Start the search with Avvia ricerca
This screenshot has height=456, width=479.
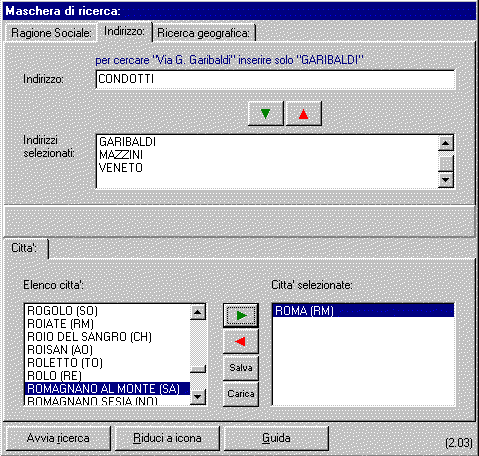pos(58,438)
